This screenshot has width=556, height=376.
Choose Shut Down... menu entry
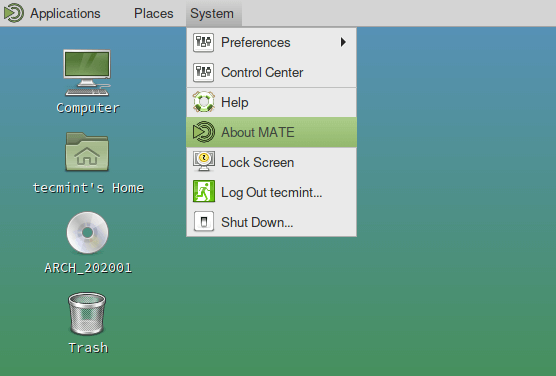click(x=272, y=222)
